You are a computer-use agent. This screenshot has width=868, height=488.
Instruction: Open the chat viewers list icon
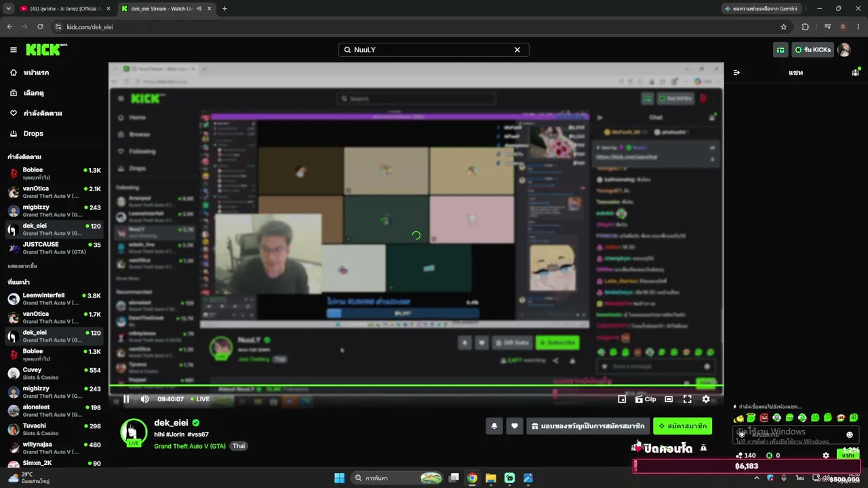point(856,73)
